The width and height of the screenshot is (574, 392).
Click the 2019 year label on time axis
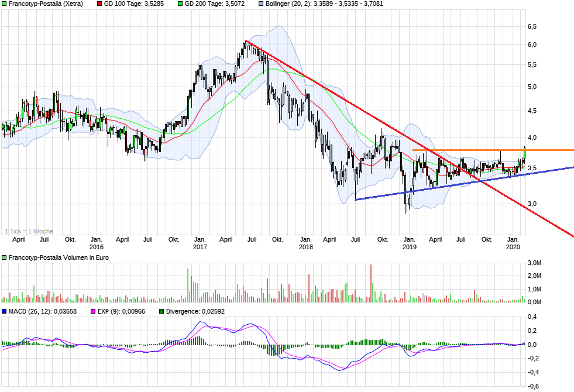point(409,247)
